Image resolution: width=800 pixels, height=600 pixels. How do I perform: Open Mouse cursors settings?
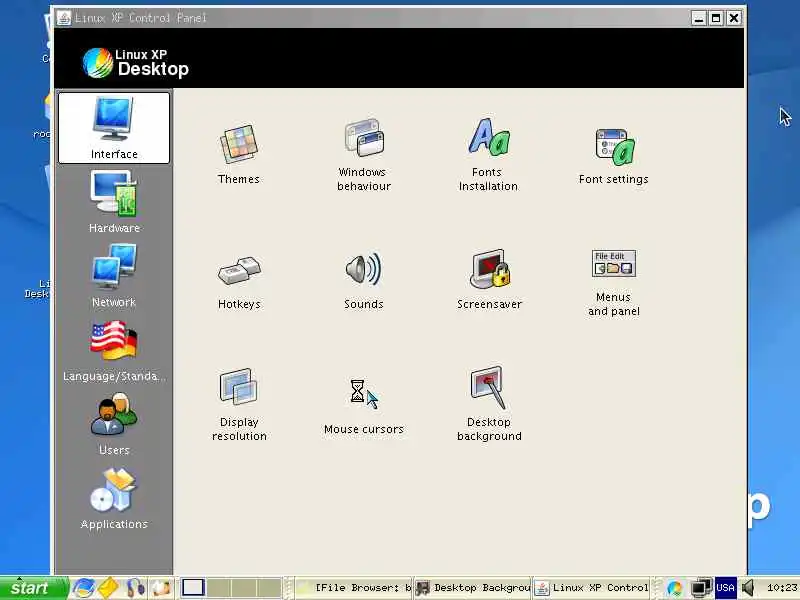click(363, 406)
